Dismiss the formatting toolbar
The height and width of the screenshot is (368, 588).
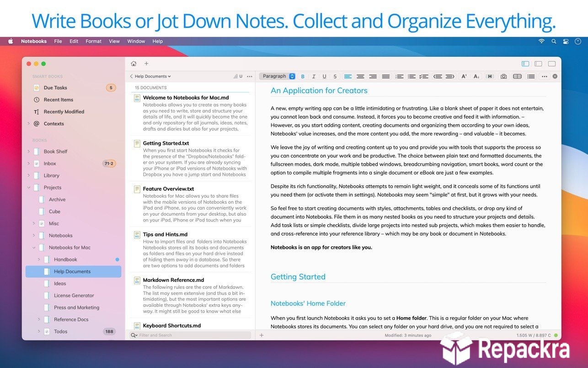click(x=555, y=76)
